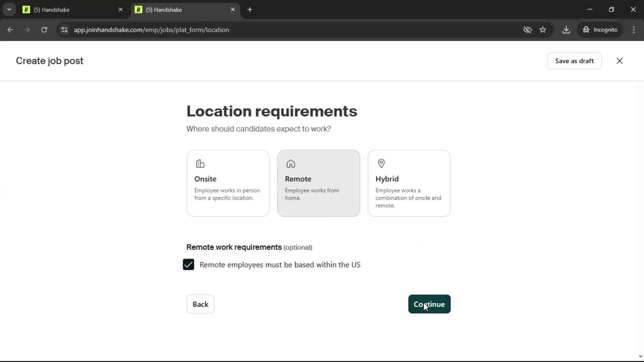Bookmark this page with star icon

(x=543, y=30)
